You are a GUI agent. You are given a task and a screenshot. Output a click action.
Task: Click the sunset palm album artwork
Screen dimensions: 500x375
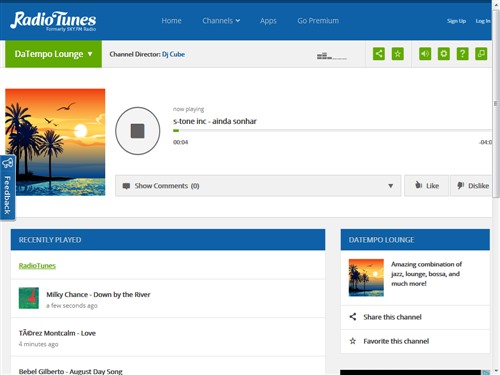[55, 142]
